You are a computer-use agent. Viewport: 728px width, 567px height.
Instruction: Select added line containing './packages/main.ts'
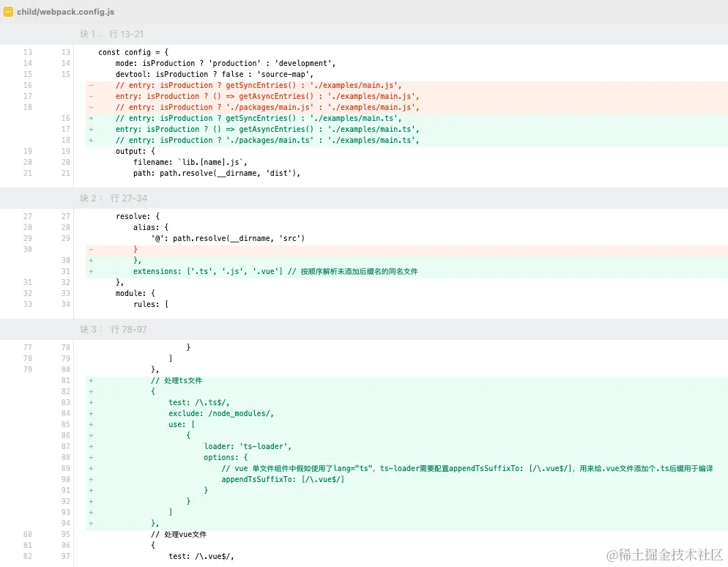(x=267, y=140)
